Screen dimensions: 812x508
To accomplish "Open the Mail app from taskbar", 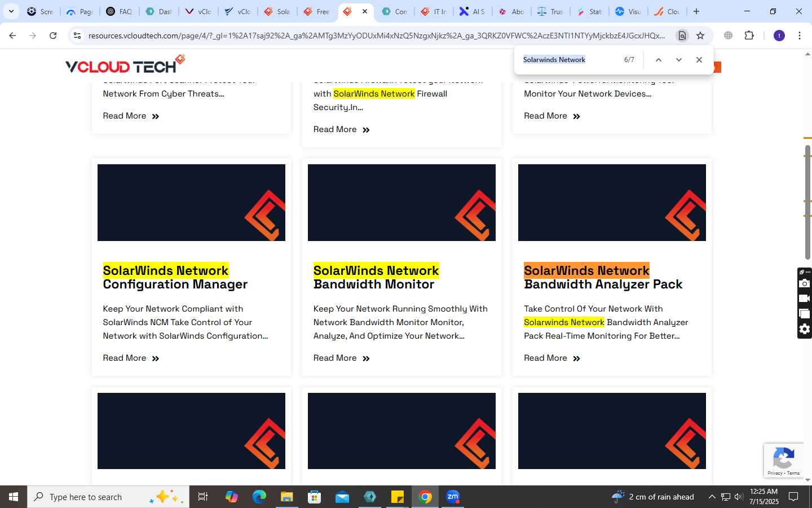I will click(342, 497).
